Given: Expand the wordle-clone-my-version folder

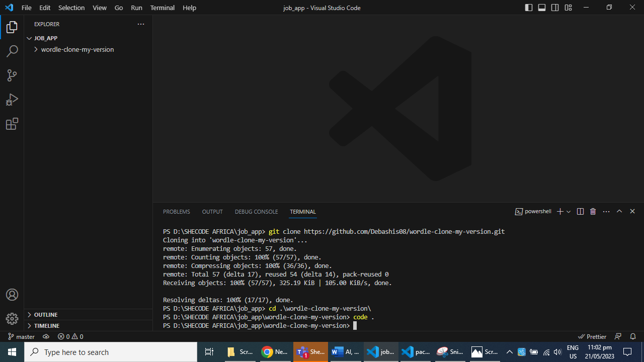Looking at the screenshot, I should tap(88, 49).
